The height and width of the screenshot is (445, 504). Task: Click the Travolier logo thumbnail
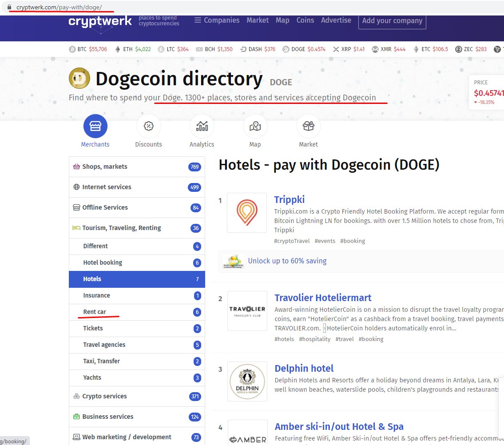pos(247,310)
